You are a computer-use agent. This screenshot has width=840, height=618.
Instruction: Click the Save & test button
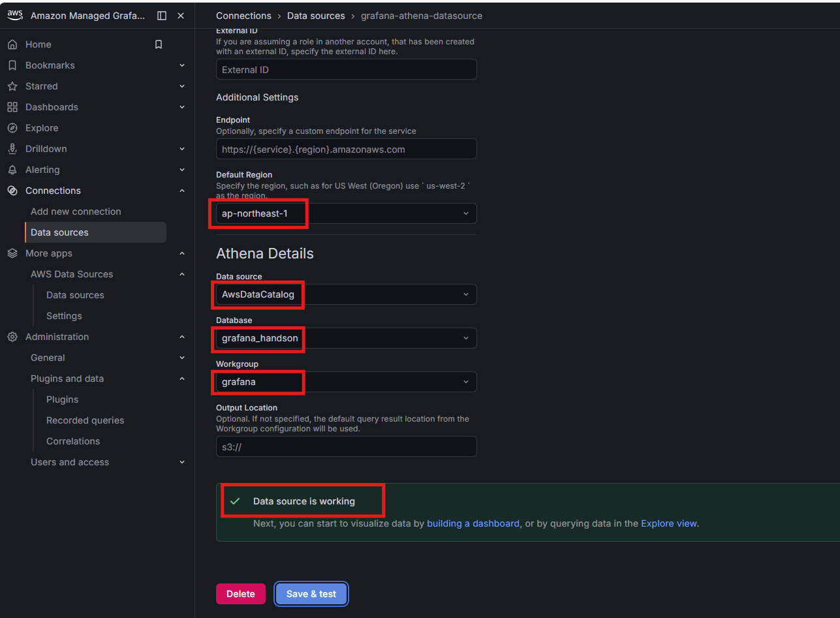(x=311, y=594)
